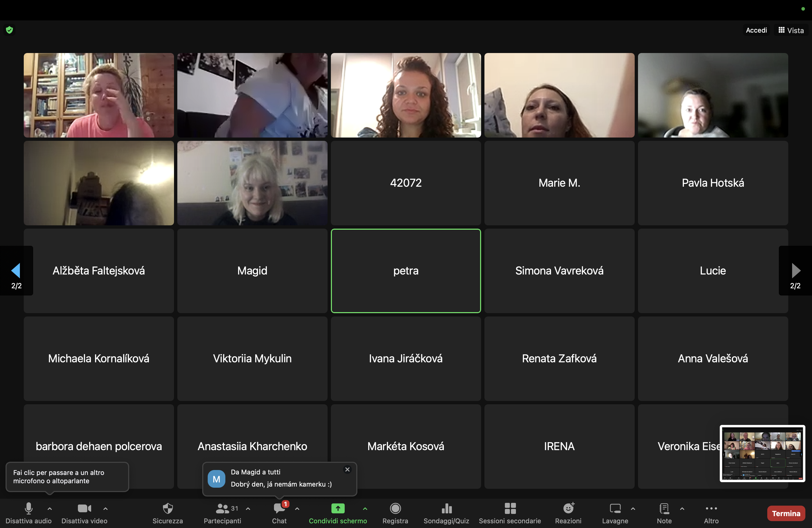Select video of woman in pink shirt

click(99, 95)
